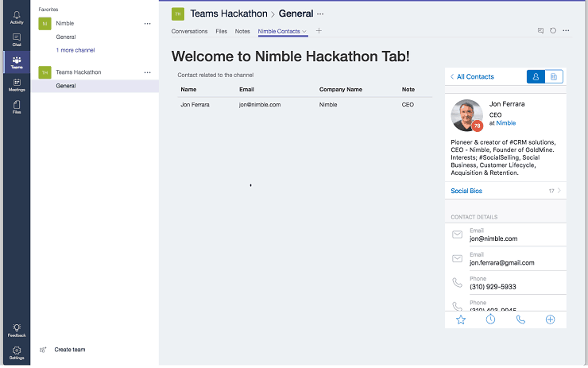
Task: Open the Feedback lightbulb icon
Action: pyautogui.click(x=17, y=330)
